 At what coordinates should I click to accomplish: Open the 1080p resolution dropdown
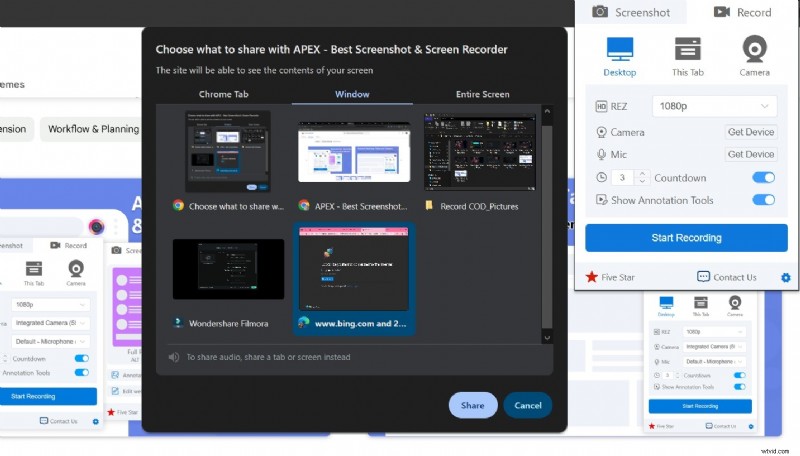[x=714, y=106]
